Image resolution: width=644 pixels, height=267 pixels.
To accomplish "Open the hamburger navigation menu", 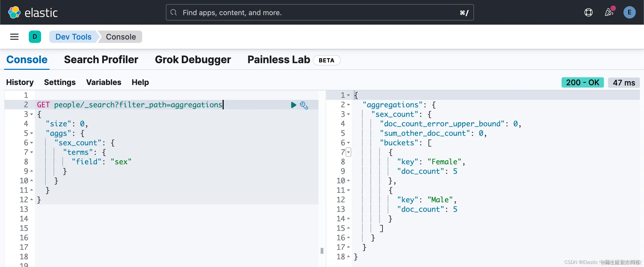I will (x=14, y=37).
